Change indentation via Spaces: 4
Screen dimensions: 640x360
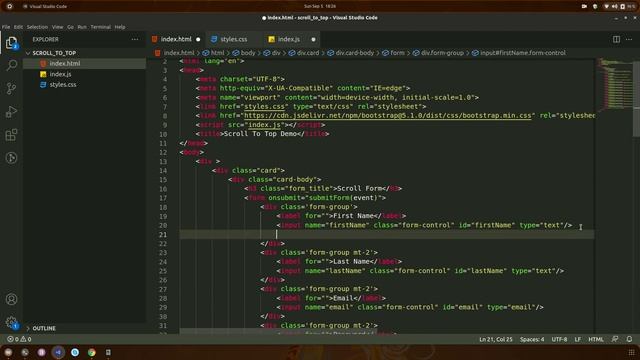pos(532,339)
